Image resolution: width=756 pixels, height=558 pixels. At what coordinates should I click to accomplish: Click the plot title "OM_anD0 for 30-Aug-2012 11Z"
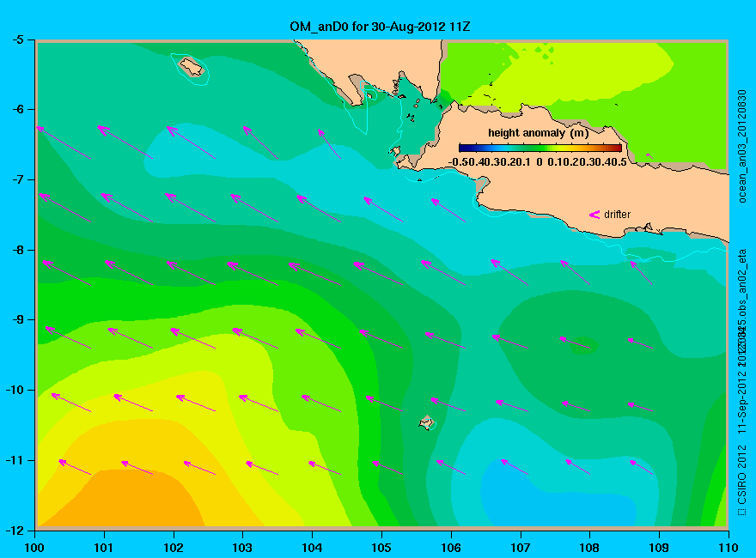(x=380, y=26)
